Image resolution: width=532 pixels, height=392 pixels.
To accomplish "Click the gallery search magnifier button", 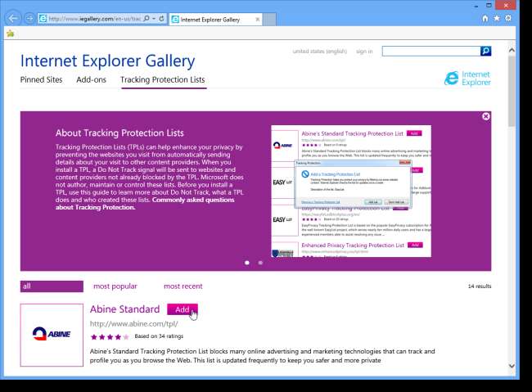I will click(485, 52).
